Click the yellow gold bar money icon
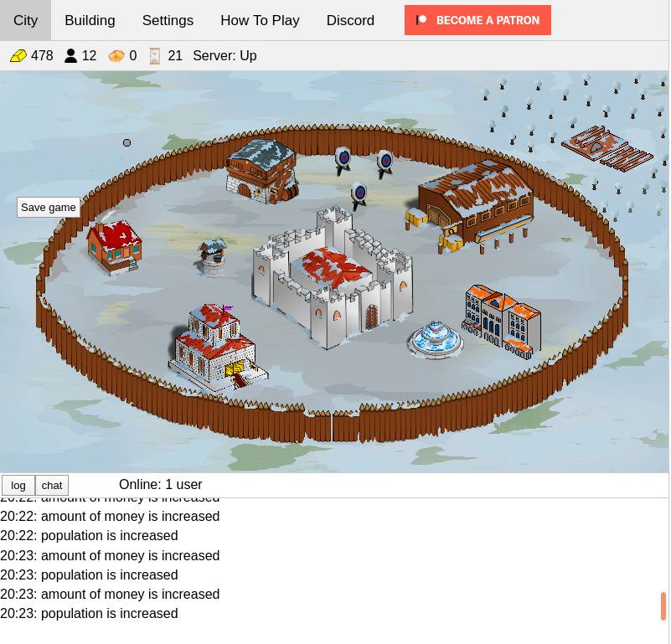 pyautogui.click(x=18, y=55)
